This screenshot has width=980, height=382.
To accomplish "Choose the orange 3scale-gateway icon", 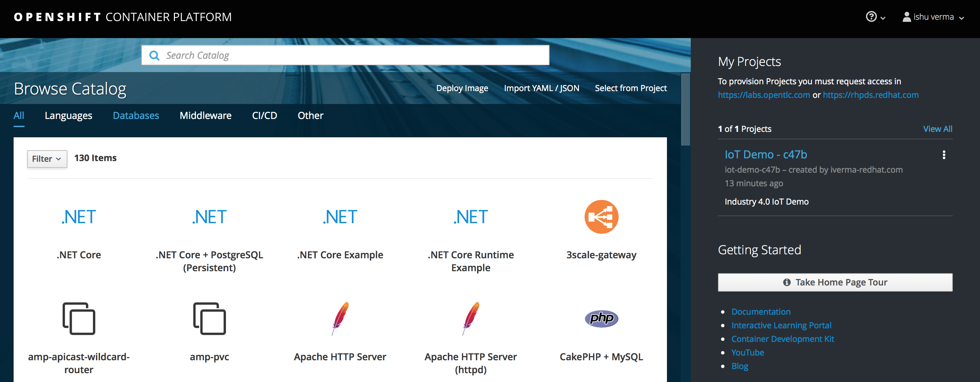I will click(601, 216).
